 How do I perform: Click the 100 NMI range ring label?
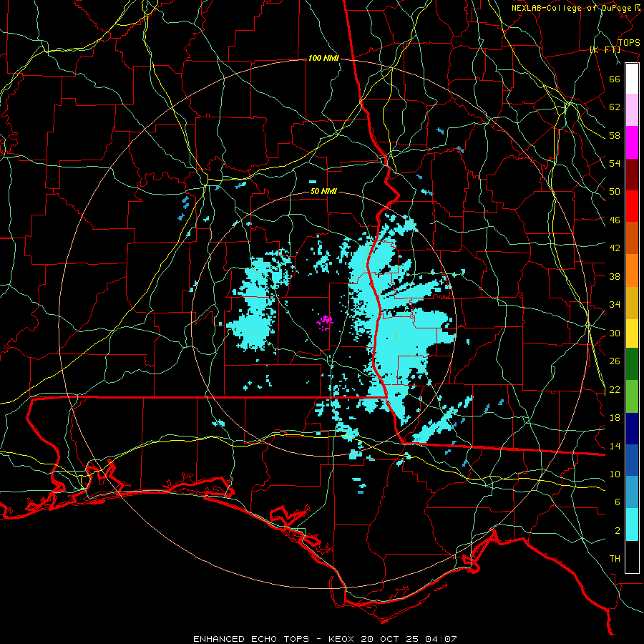coord(323,59)
